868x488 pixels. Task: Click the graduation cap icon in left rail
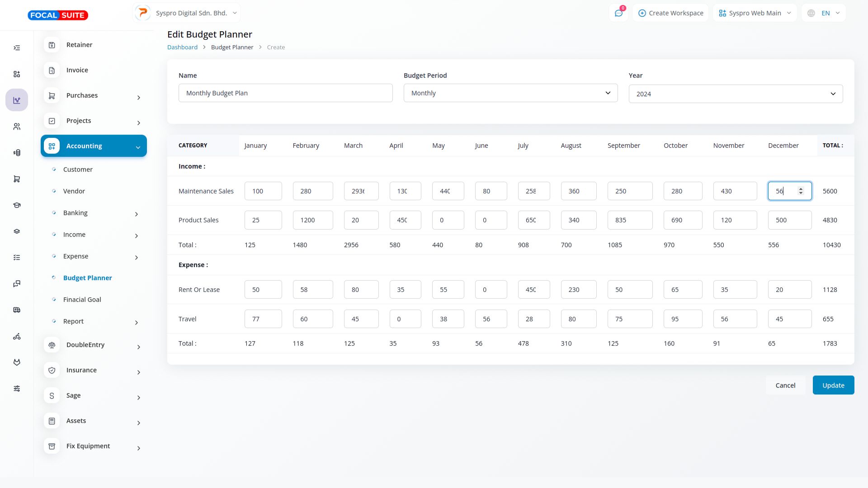17,205
